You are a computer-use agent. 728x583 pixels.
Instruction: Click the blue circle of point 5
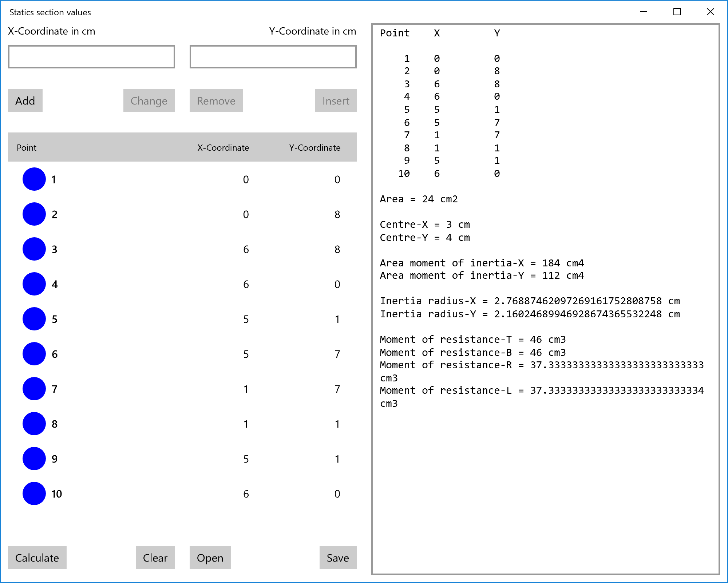tap(34, 319)
